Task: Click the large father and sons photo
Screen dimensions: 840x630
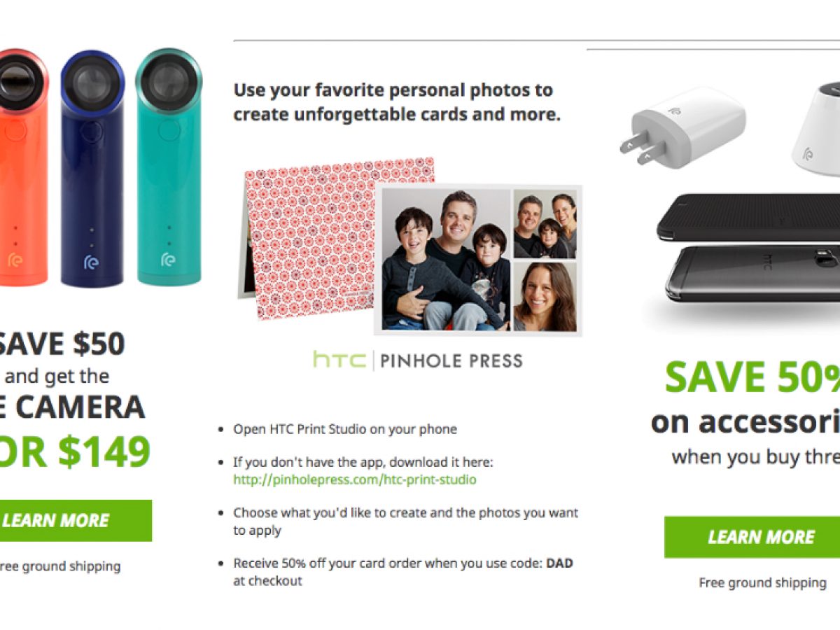Action: click(445, 259)
